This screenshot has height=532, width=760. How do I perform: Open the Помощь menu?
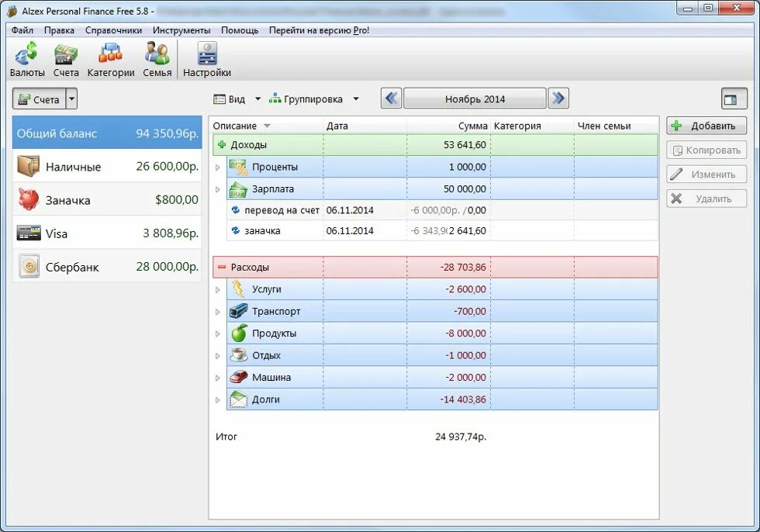pyautogui.click(x=240, y=30)
